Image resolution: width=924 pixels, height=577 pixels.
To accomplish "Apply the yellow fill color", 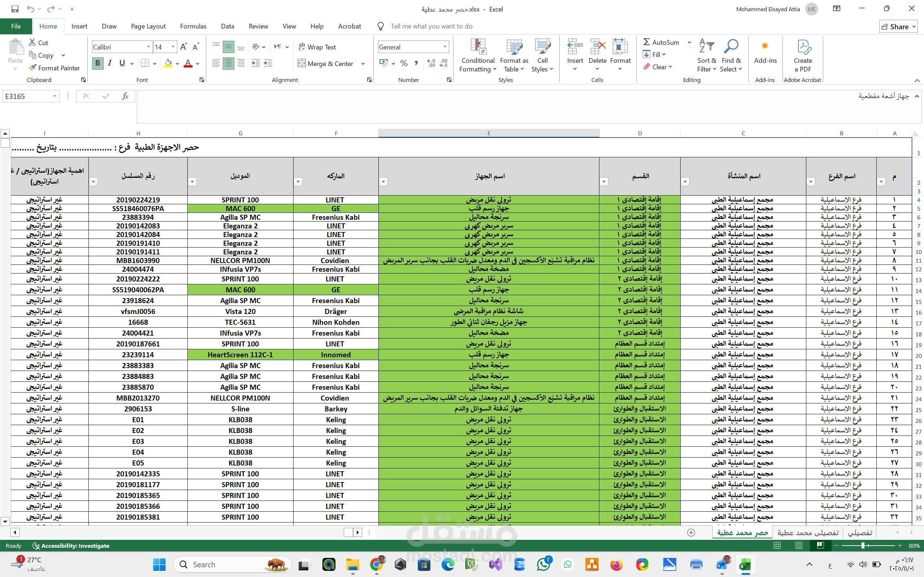I will (168, 64).
